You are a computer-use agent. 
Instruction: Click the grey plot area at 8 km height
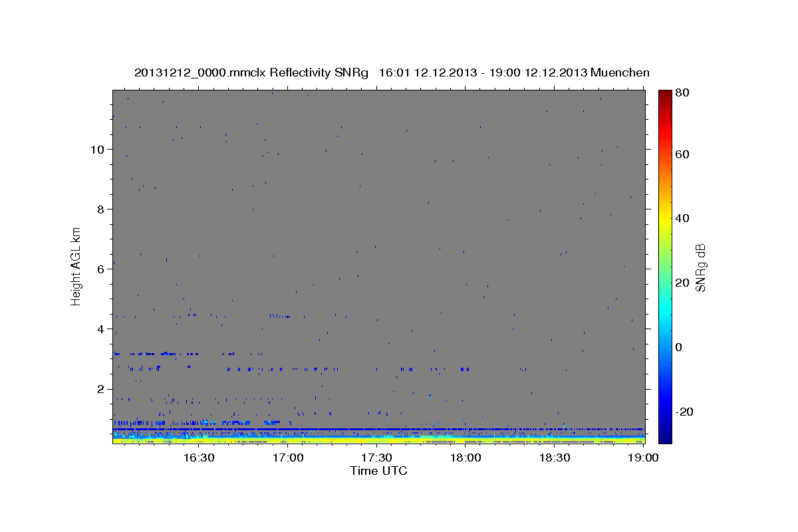pyautogui.click(x=378, y=209)
